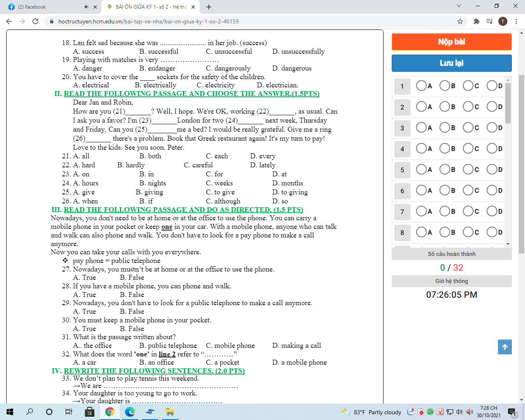Select answer A for question 1
Image resolution: width=525 pixels, height=420 pixels.
coord(421,85)
